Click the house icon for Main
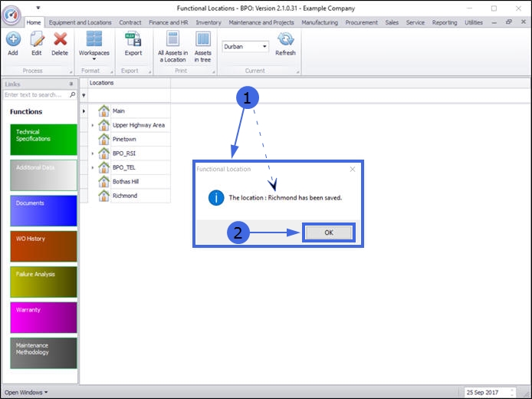 tap(103, 111)
